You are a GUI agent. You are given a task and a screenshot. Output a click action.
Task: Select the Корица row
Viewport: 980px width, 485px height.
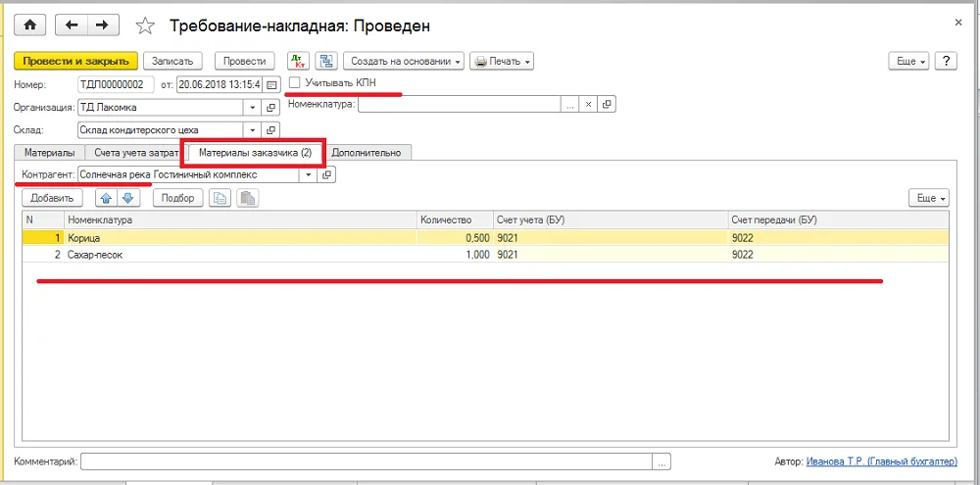tap(485, 237)
